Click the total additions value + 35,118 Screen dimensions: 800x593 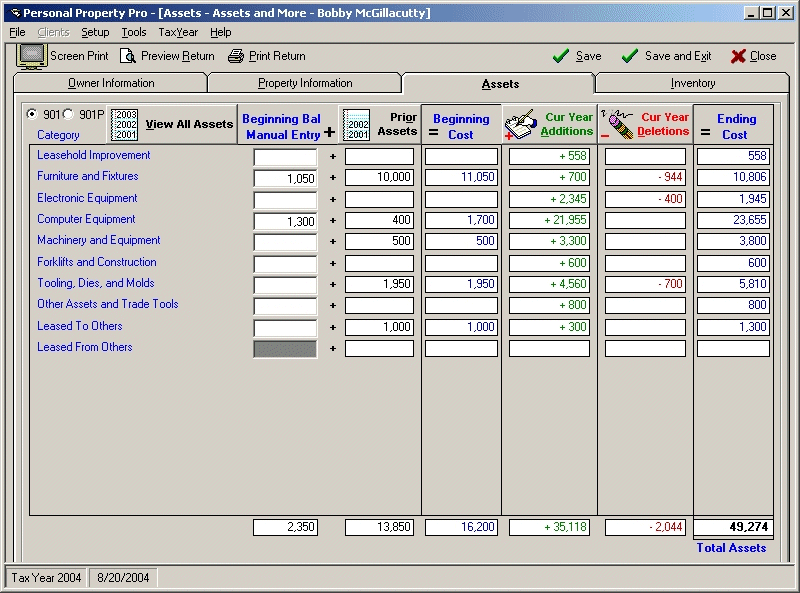click(549, 527)
